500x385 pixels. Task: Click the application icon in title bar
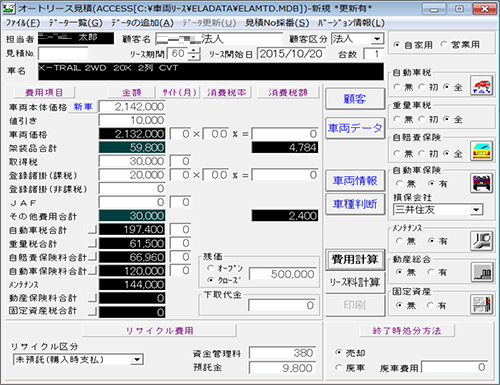click(x=8, y=8)
